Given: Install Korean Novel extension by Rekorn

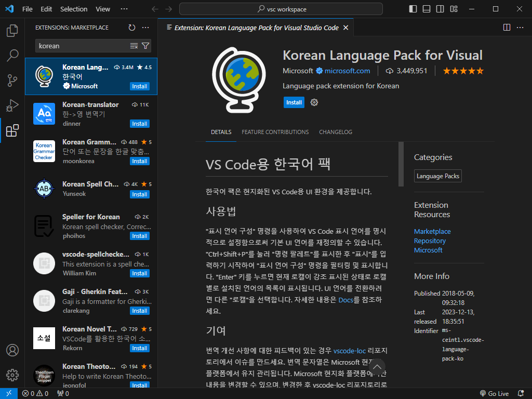Looking at the screenshot, I should [x=140, y=348].
